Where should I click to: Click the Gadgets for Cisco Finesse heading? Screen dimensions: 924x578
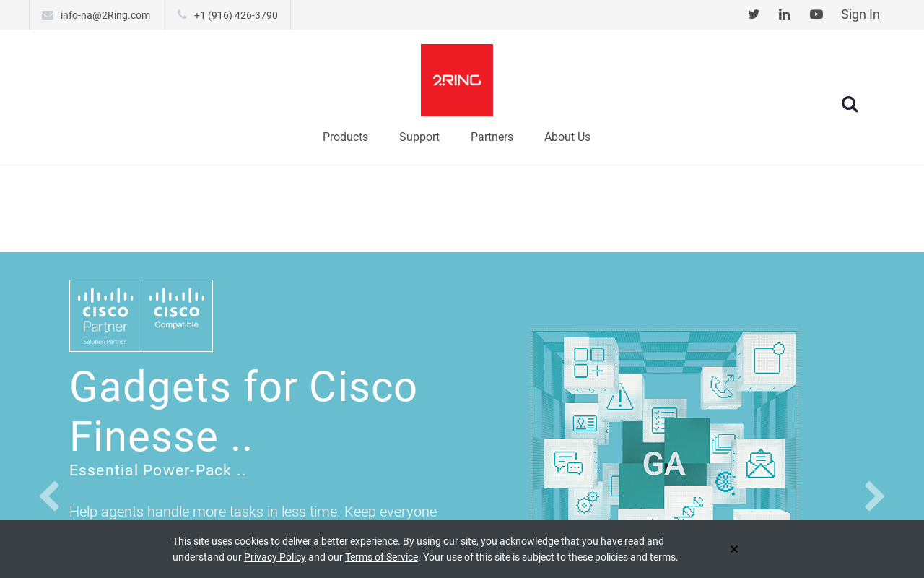(x=244, y=412)
